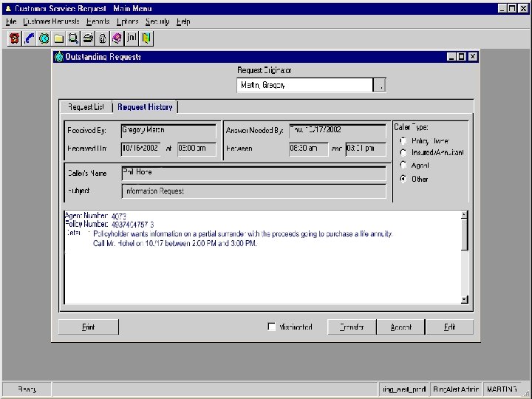Viewport: 532px width, 399px height.
Task: Click the Between end time pm field
Action: [366, 149]
